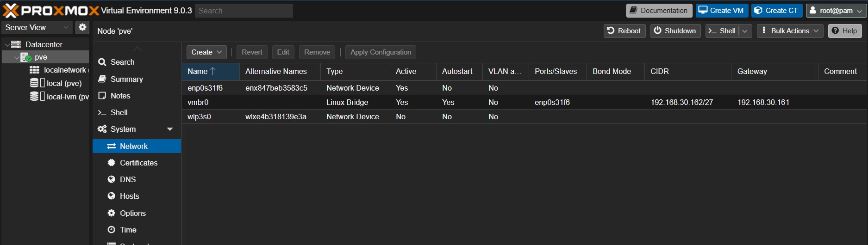Sort by the Type column header
The height and width of the screenshot is (245, 868).
click(355, 72)
